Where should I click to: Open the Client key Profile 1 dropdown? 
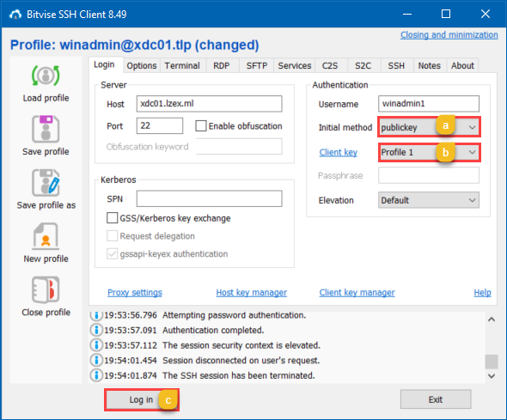[x=429, y=152]
